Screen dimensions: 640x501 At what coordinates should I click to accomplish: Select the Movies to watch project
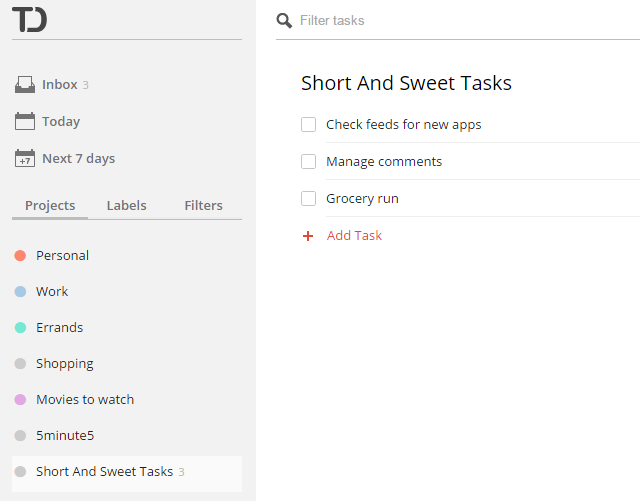tap(84, 400)
